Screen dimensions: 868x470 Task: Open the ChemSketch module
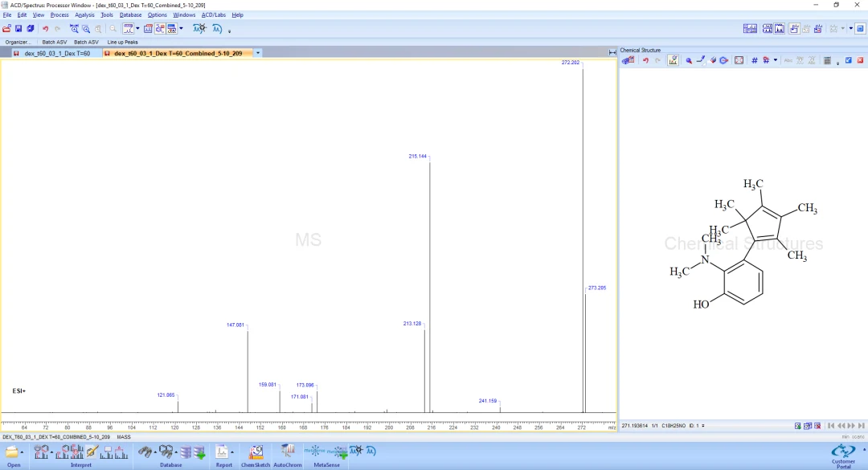pos(256,456)
